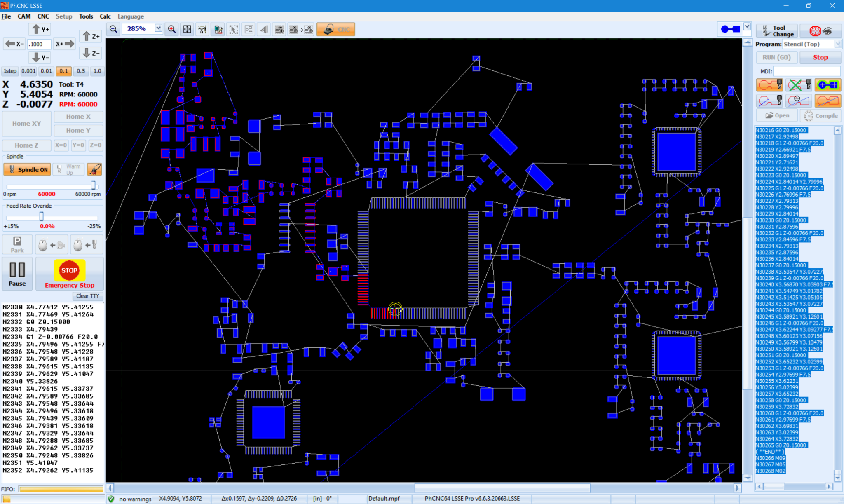Jog the Y- down arrow

(40, 57)
